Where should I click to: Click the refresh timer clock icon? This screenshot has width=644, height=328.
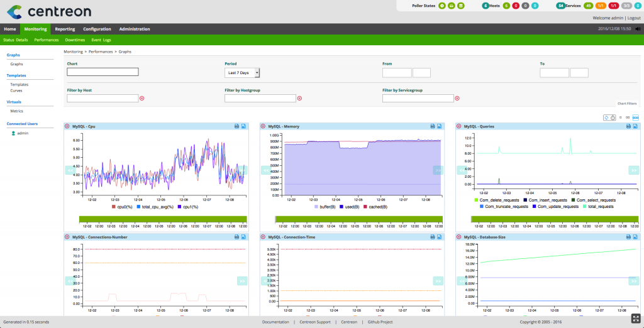613,118
